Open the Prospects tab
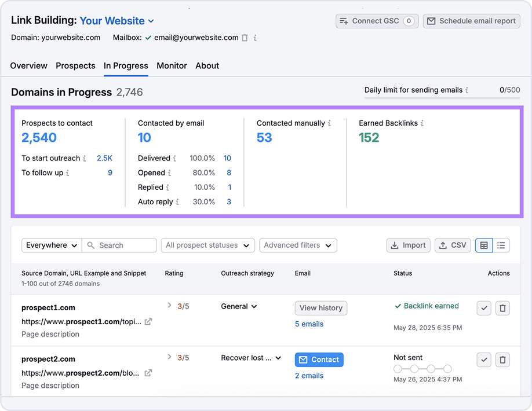 coord(75,66)
